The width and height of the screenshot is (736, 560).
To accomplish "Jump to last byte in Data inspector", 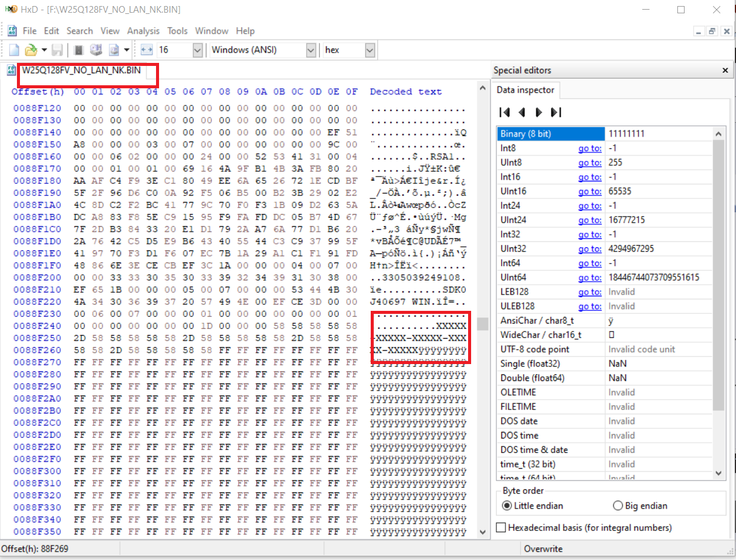I will 556,112.
